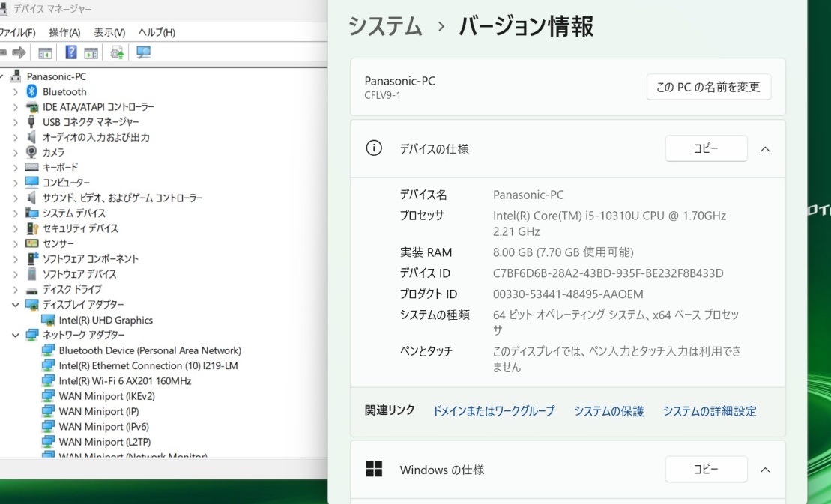Collapse the デバイスの仕様 section chevron
The width and height of the screenshot is (831, 504).
click(765, 149)
